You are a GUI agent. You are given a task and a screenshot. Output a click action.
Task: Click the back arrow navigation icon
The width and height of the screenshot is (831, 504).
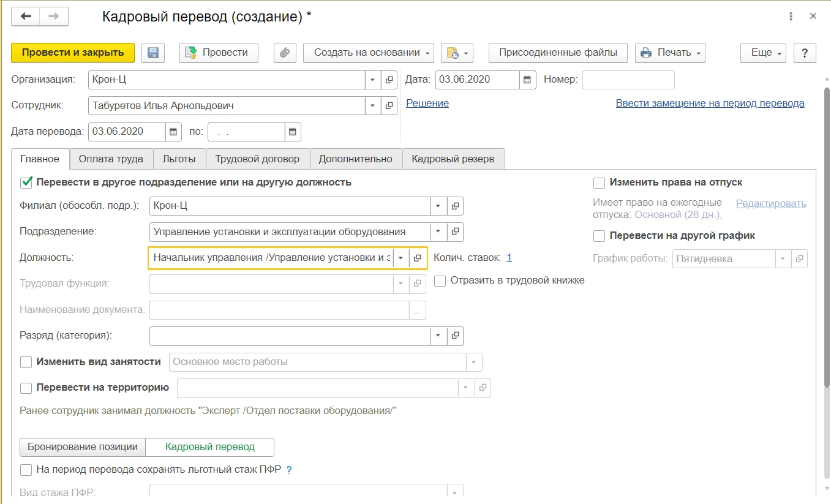(26, 17)
